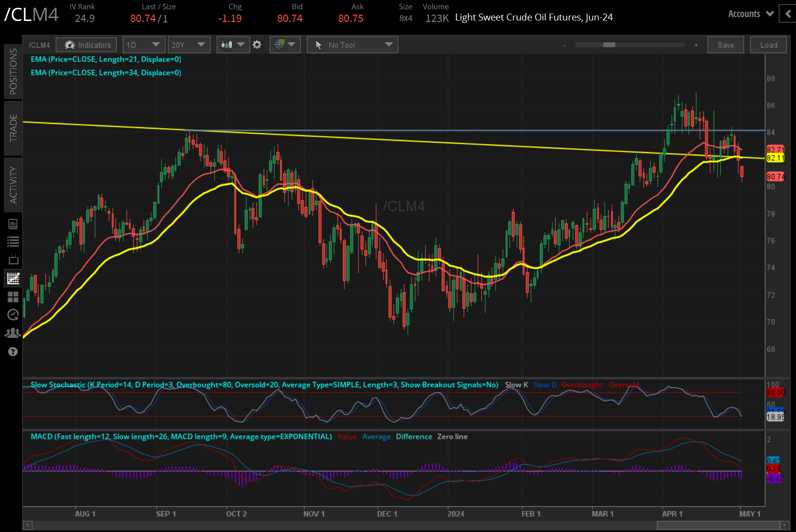
Task: Click the MACD Difference legend label
Action: (x=414, y=436)
